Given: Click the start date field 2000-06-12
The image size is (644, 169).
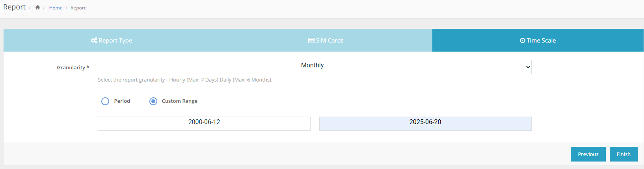Looking at the screenshot, I should (204, 124).
